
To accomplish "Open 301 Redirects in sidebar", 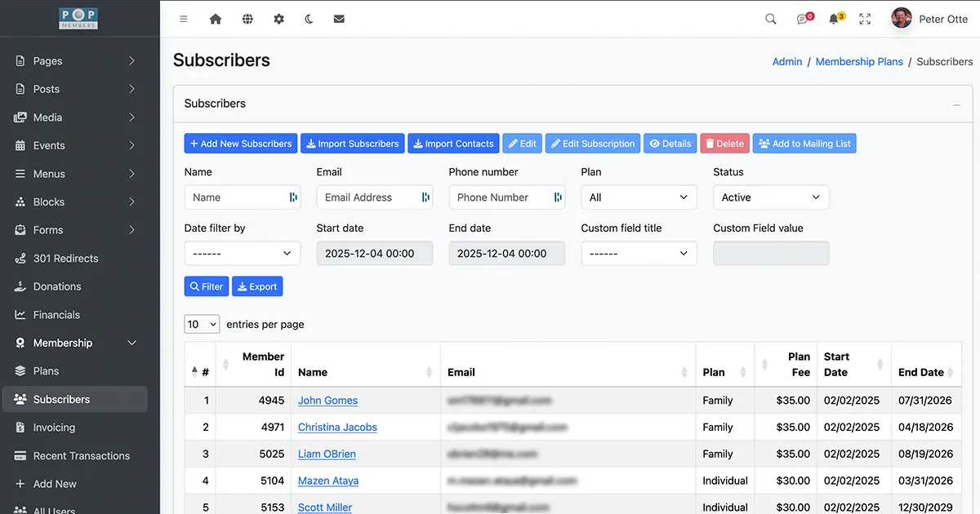I will pyautogui.click(x=73, y=259).
